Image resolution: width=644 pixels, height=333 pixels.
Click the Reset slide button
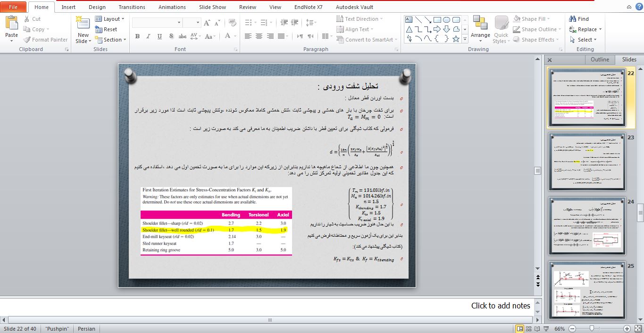point(106,29)
